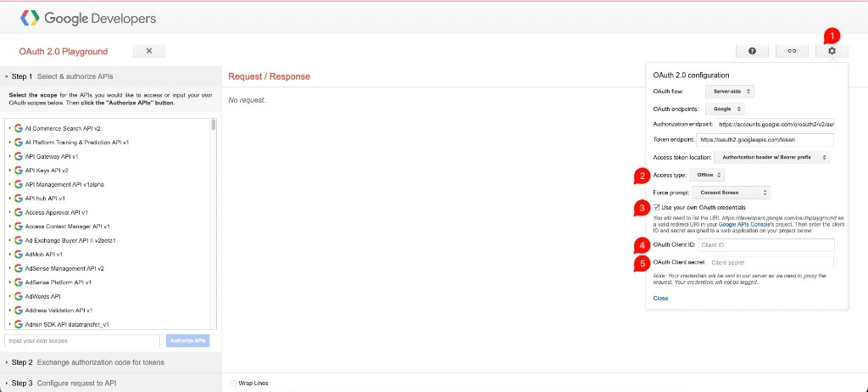Screen dimensions: 868x392
Task: Expand the API hub API v1 item
Action: tap(10, 199)
